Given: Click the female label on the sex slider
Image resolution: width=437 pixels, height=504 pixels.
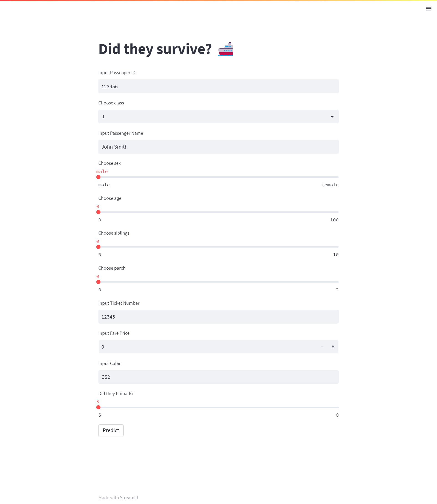Looking at the screenshot, I should (330, 185).
